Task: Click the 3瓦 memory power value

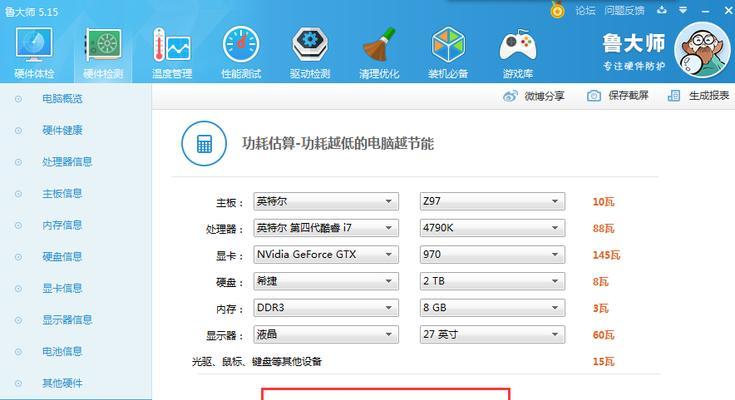Action: [x=600, y=309]
